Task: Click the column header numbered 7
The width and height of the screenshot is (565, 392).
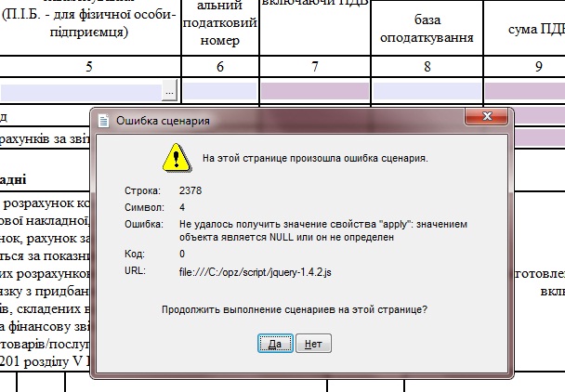Action: (x=315, y=67)
